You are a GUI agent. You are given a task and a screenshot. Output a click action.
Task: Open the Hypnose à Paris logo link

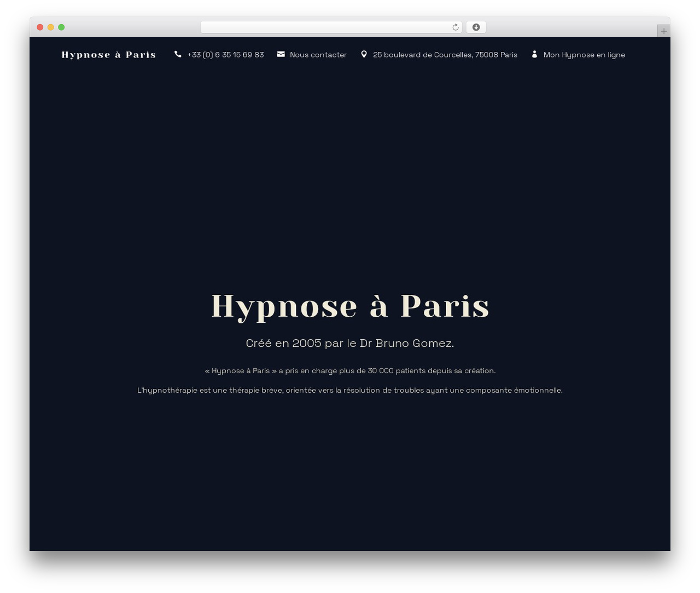pos(109,55)
